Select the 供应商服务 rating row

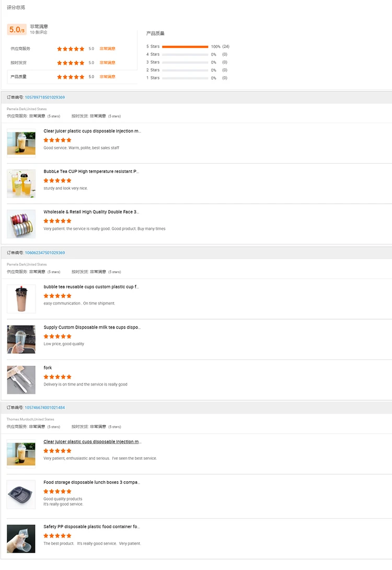coord(72,49)
